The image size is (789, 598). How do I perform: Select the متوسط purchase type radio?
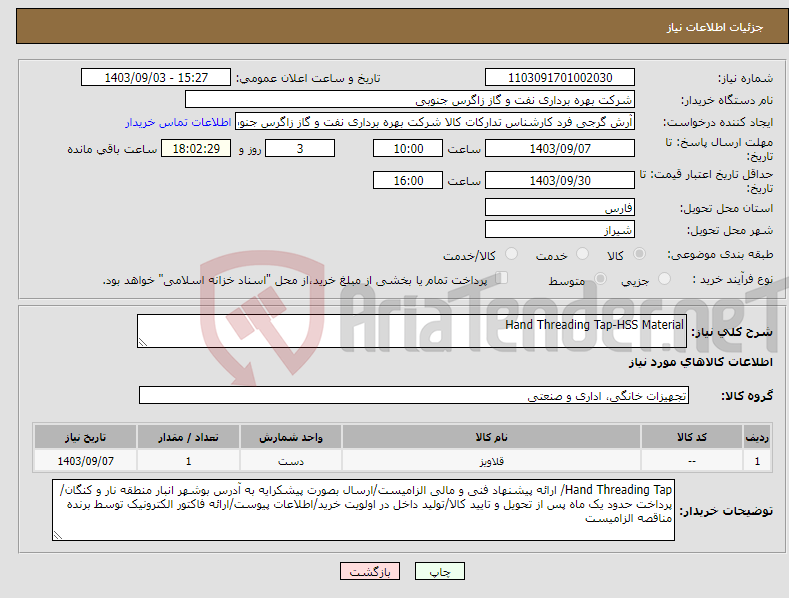pyautogui.click(x=600, y=278)
